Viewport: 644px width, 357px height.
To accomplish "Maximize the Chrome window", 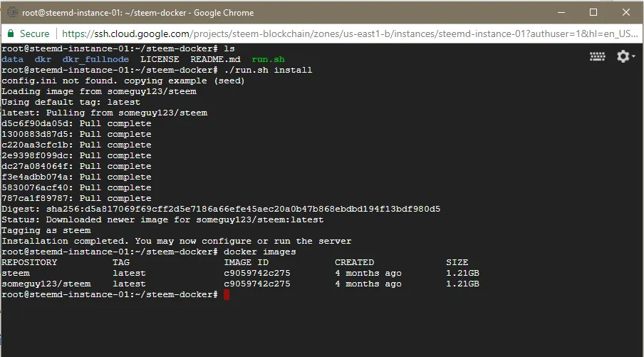I will click(x=593, y=12).
